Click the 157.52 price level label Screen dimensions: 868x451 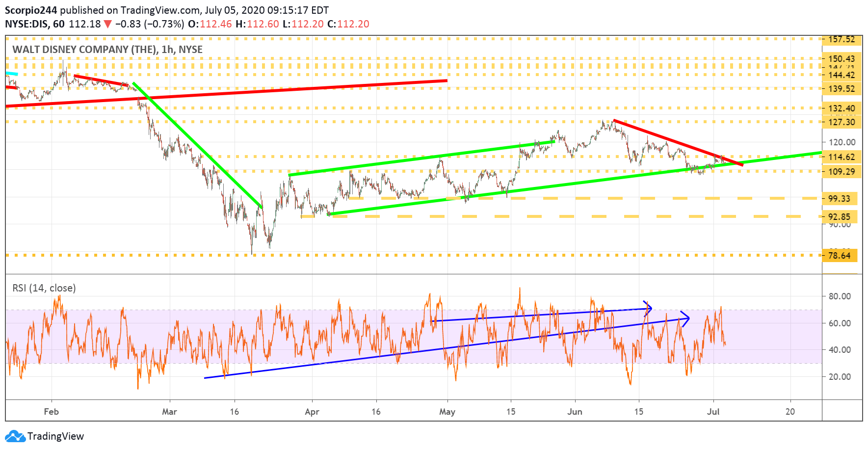tap(842, 39)
